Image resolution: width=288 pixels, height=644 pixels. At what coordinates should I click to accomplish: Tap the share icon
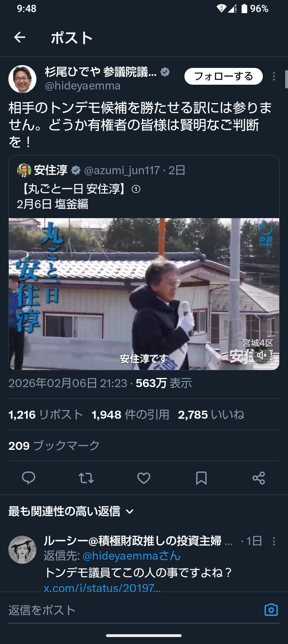[x=259, y=478]
